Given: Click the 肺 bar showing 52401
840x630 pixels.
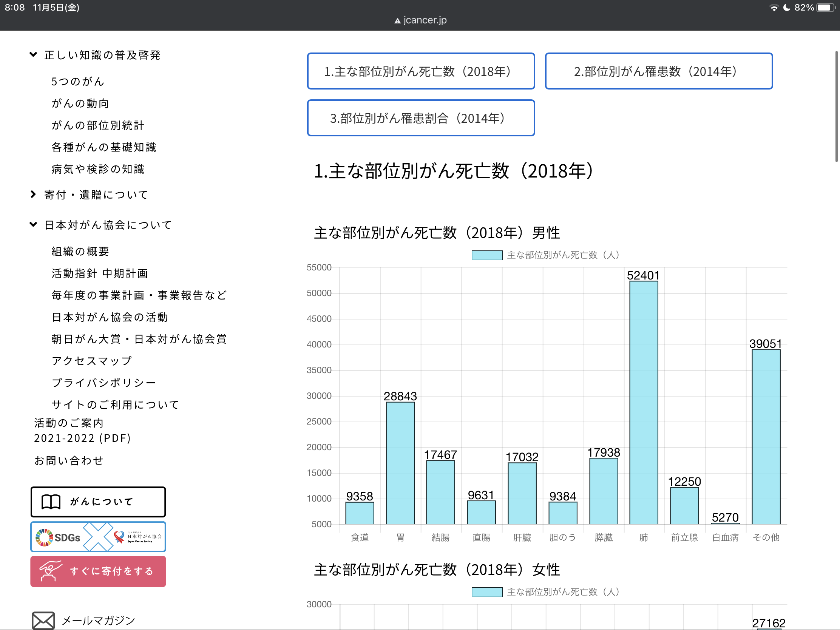Looking at the screenshot, I should pyautogui.click(x=643, y=403).
